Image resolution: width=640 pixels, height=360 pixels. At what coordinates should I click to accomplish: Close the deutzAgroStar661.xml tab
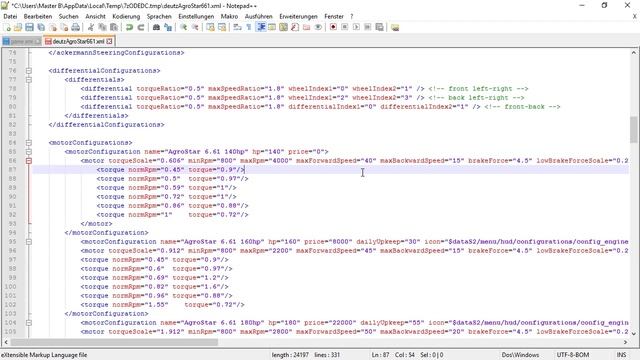pyautogui.click(x=109, y=41)
